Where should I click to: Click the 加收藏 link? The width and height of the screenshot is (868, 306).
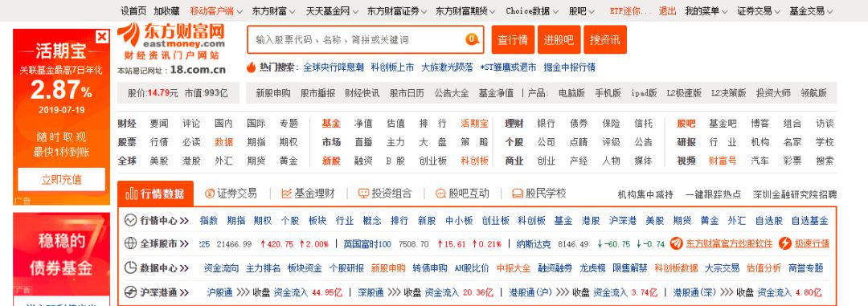(166, 11)
